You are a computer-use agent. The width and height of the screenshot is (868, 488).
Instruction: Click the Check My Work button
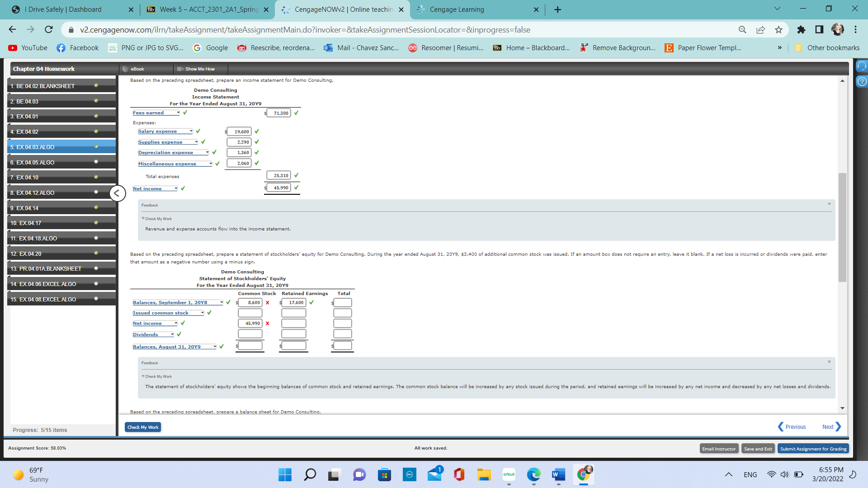click(x=143, y=427)
